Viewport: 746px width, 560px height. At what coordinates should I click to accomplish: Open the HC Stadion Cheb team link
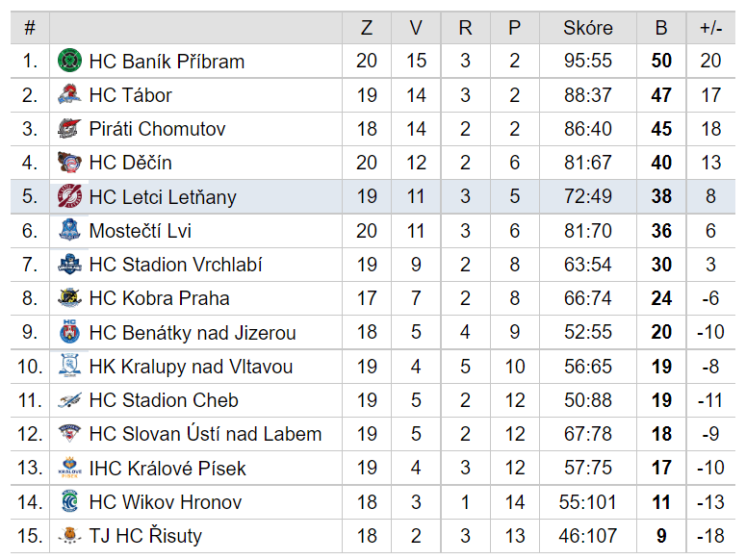point(164,400)
